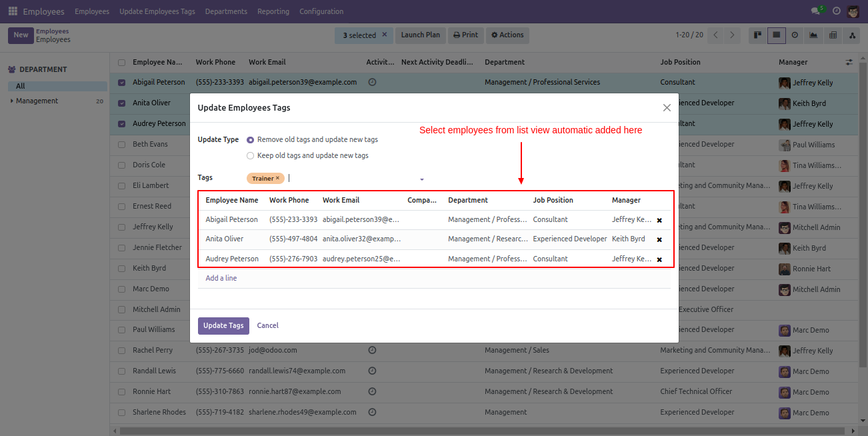
Task: Delete Audrey Peterson line in dialog
Action: point(659,259)
